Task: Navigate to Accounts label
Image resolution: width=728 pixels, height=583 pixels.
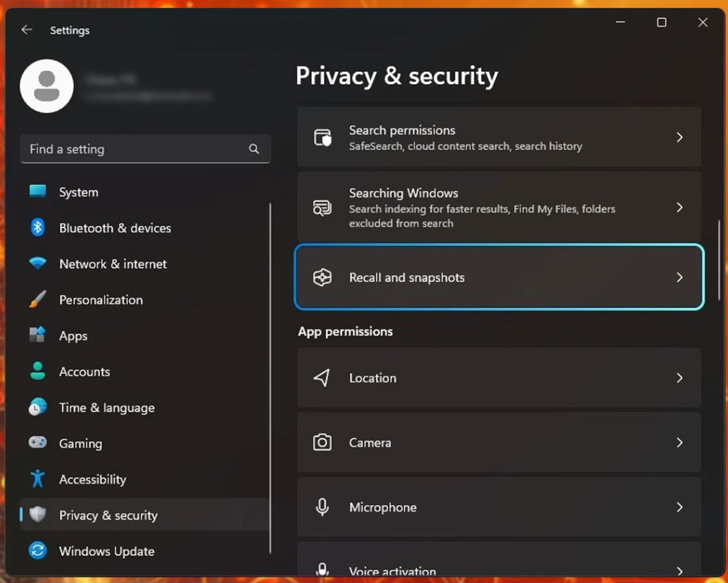Action: pos(85,372)
